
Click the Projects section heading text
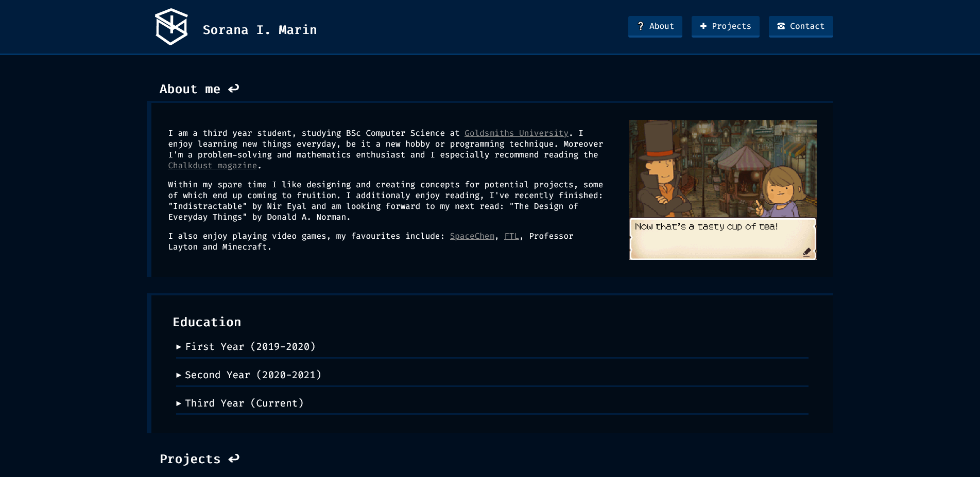[x=190, y=459]
